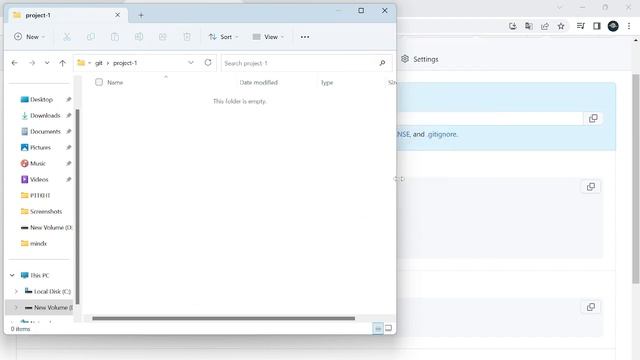Open the browser profile avatar
This screenshot has width=640, height=360.
(x=613, y=26)
